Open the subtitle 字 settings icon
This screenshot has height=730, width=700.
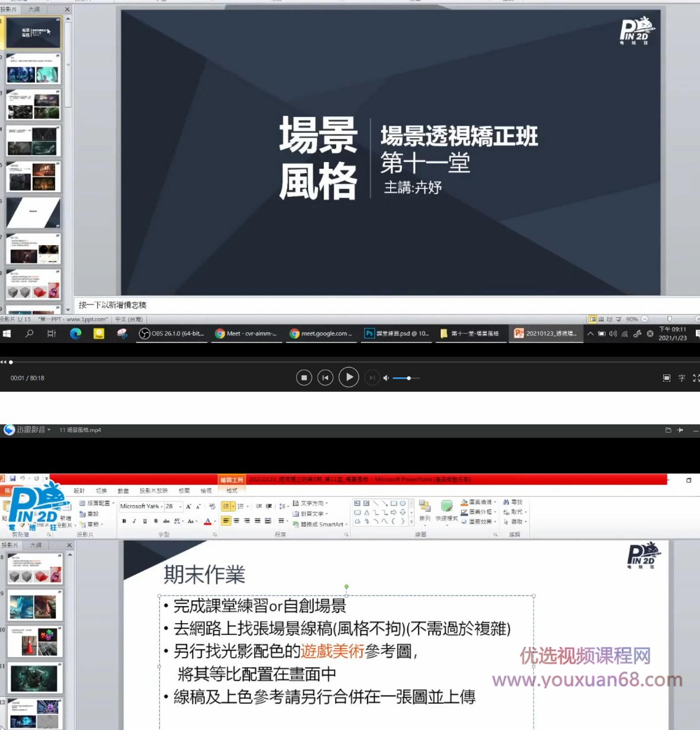tap(682, 378)
